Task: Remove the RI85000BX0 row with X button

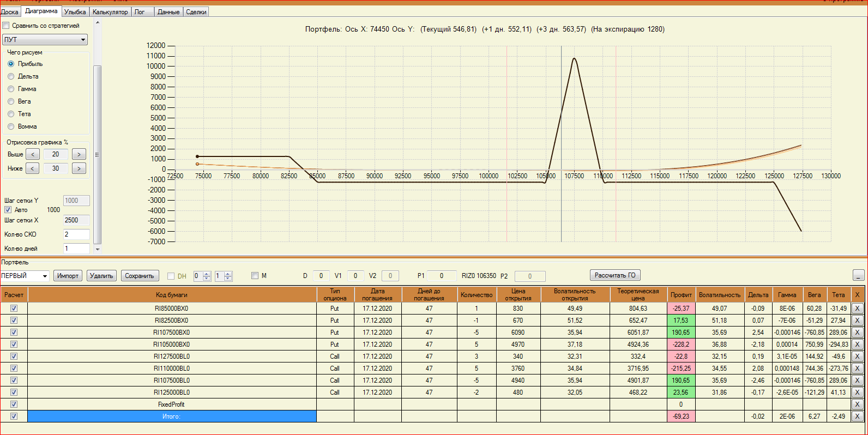Action: (x=857, y=309)
